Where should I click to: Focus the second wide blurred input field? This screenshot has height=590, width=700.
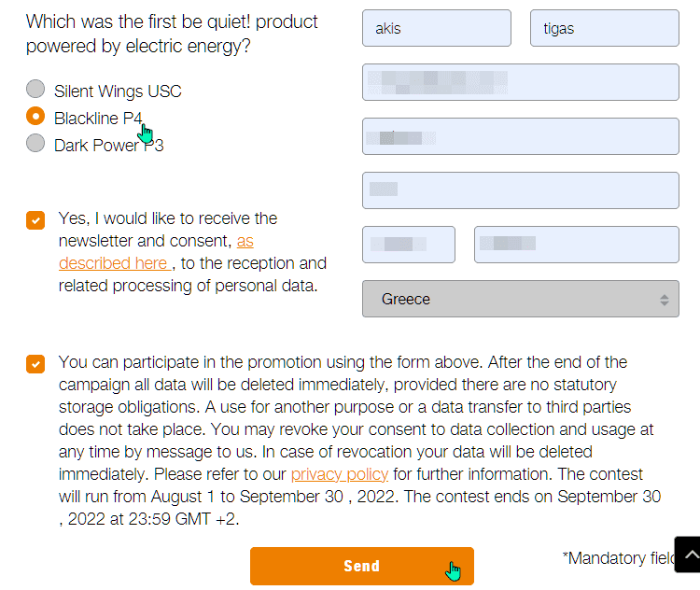[521, 136]
